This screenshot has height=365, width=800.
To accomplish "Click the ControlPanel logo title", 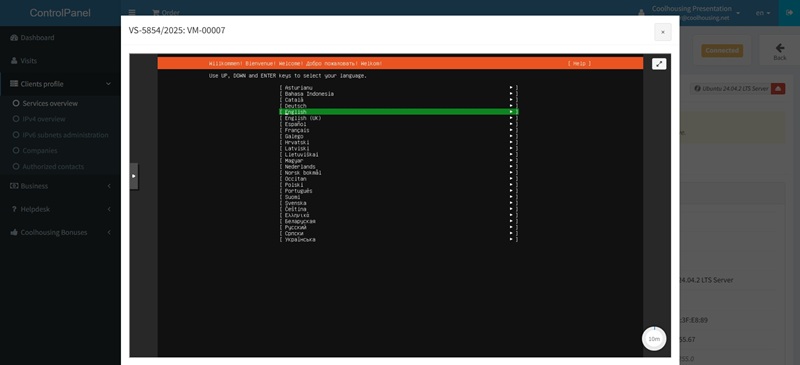I will [60, 13].
